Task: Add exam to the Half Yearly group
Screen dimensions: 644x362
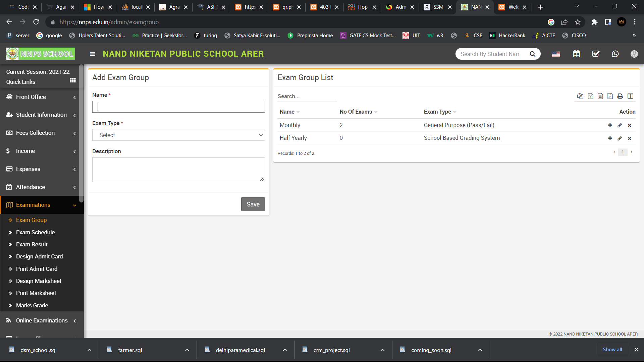Action: coord(610,138)
